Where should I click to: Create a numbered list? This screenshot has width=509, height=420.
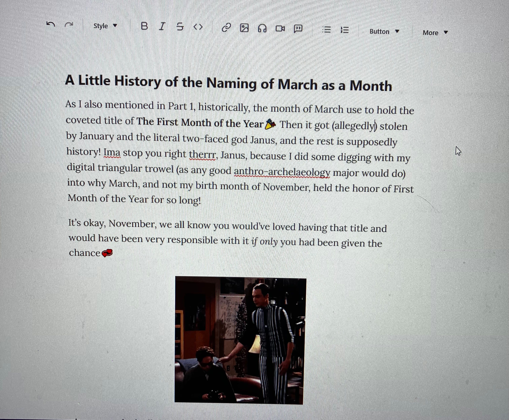[x=344, y=30]
